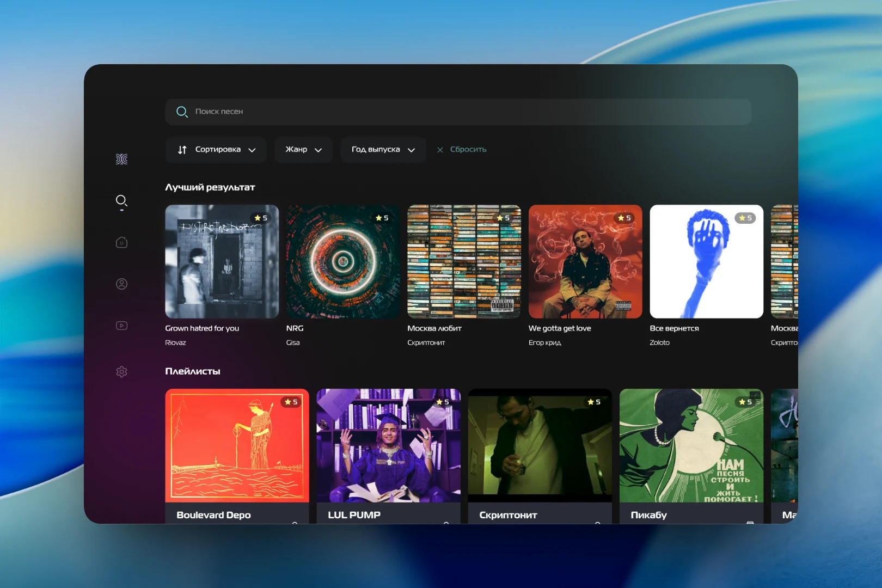Open the Москва любит cassette cover
The height and width of the screenshot is (588, 882).
pos(464,261)
